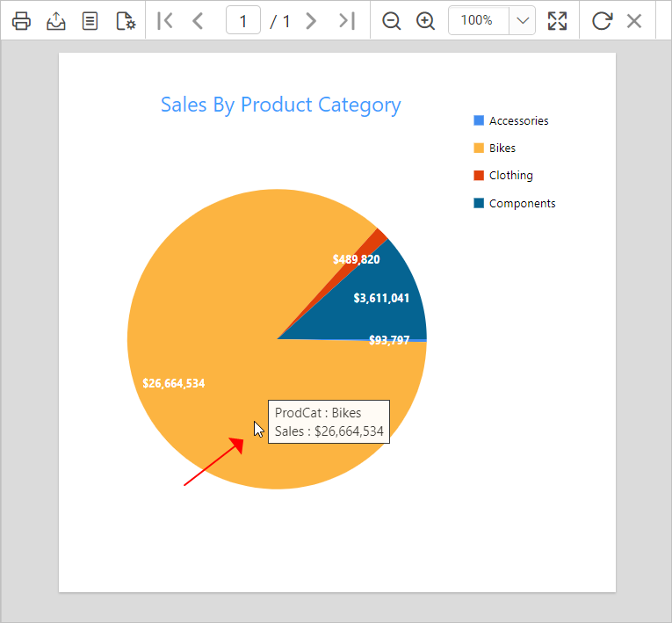Go to the next page
This screenshot has width=672, height=623.
point(312,20)
